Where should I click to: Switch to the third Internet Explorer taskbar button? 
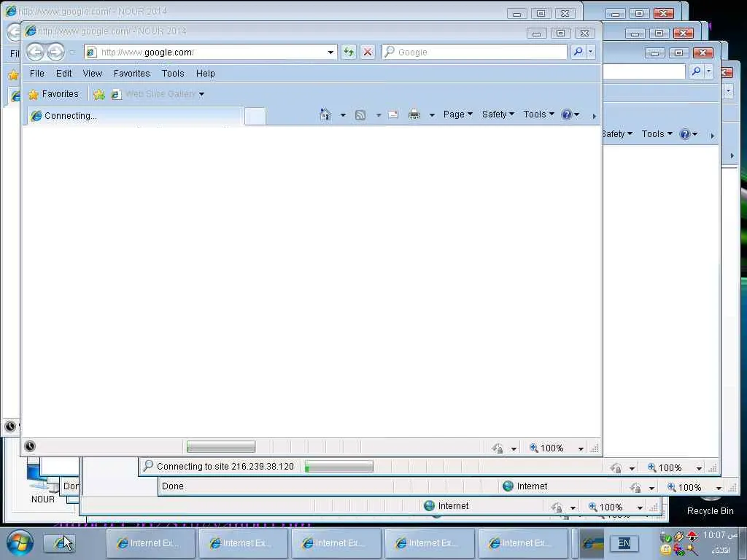point(336,542)
